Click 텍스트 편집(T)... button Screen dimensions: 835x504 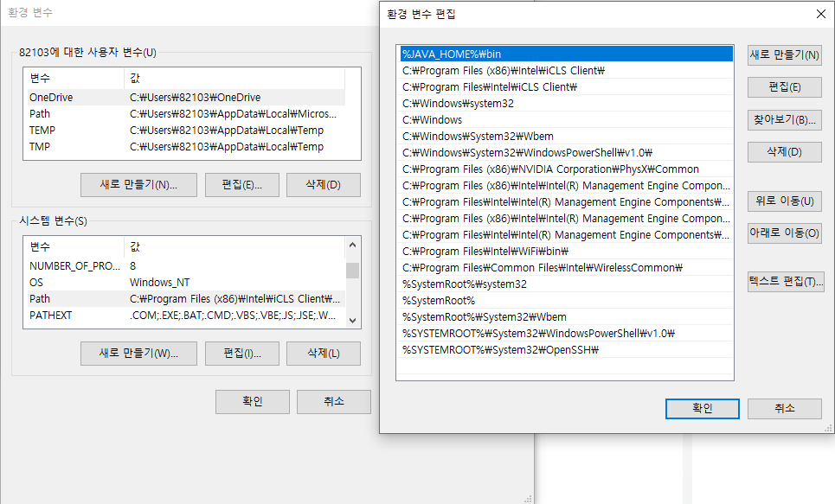(x=786, y=282)
